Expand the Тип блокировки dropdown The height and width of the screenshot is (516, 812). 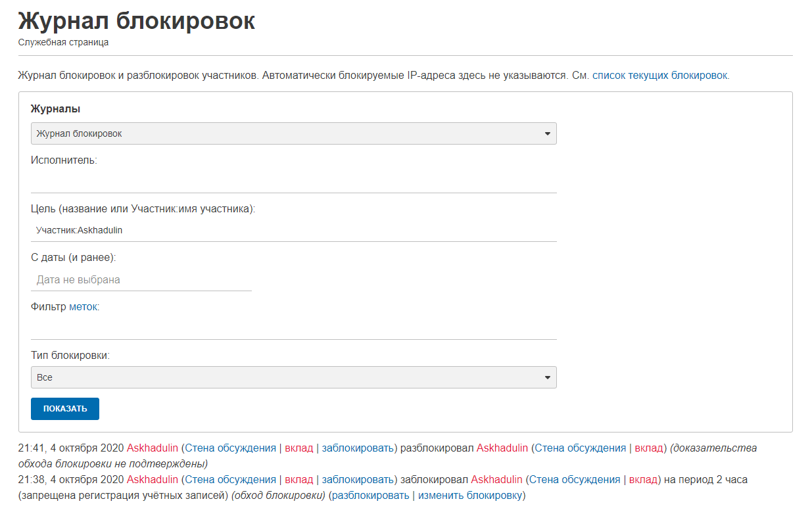click(293, 377)
